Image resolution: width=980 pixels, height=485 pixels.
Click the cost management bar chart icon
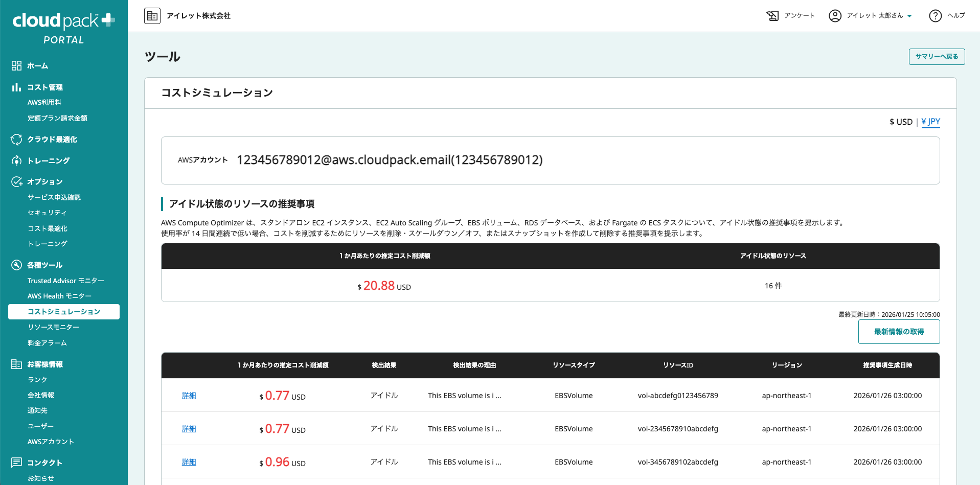(x=16, y=87)
